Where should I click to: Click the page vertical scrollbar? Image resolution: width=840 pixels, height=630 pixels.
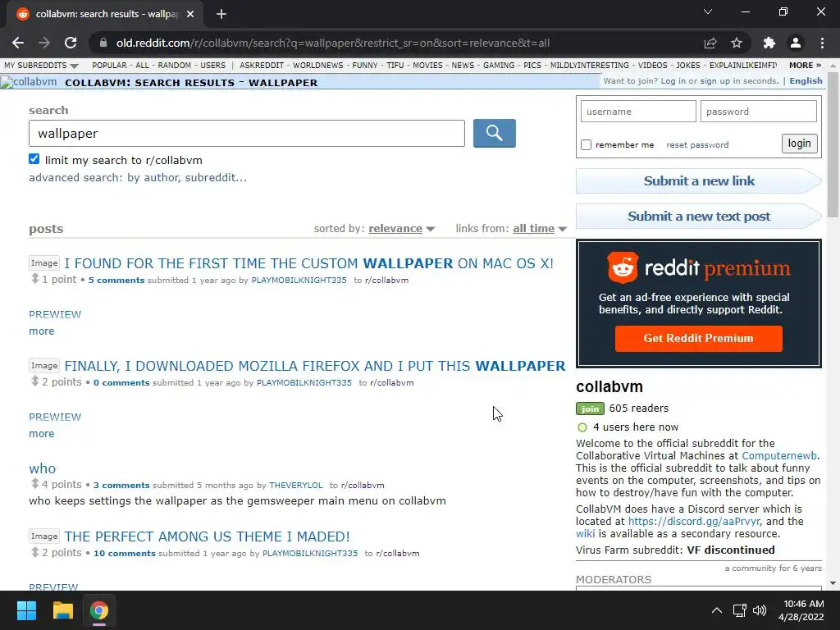tap(833, 144)
